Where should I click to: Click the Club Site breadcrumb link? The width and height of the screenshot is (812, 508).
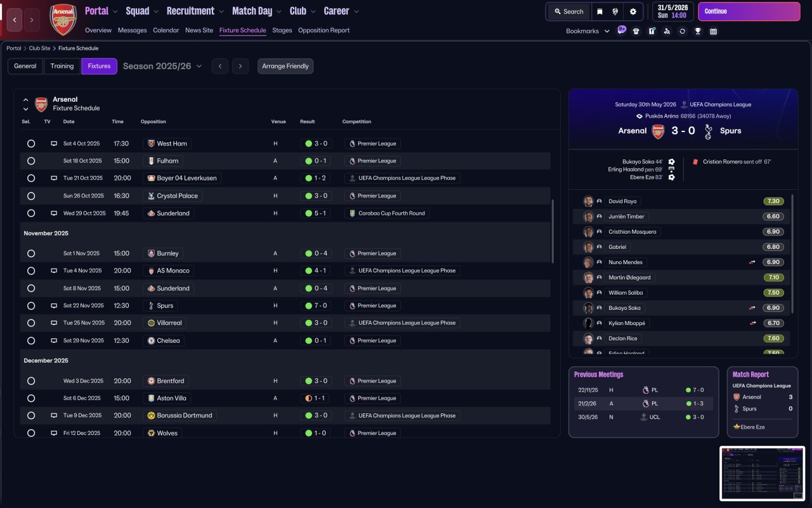pos(39,48)
